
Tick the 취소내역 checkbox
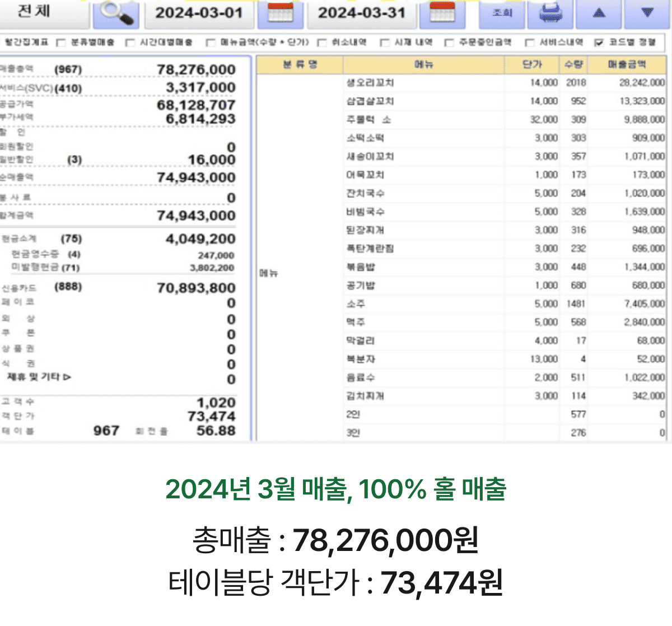[323, 43]
